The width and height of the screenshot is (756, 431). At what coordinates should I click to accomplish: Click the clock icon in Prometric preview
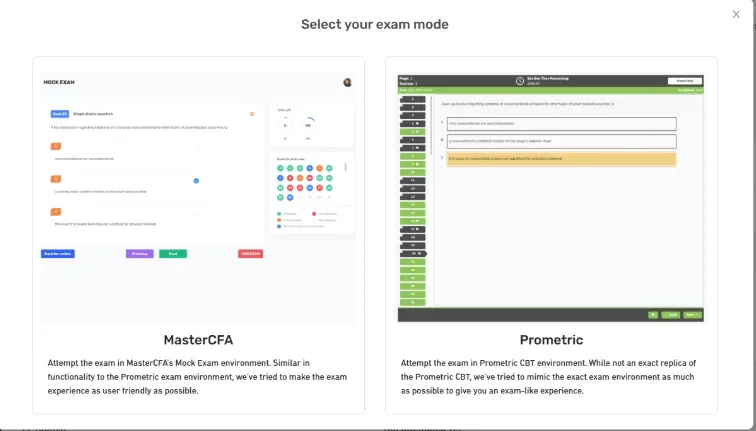pyautogui.click(x=520, y=81)
